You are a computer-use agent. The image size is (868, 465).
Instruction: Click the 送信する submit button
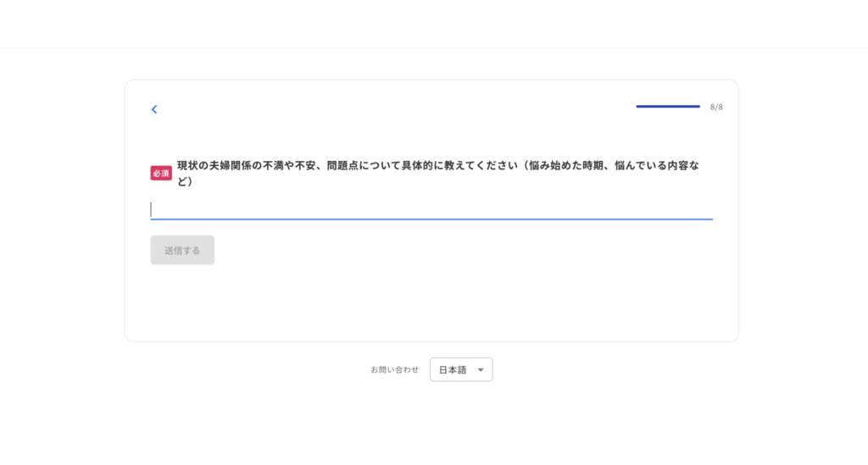click(x=183, y=251)
